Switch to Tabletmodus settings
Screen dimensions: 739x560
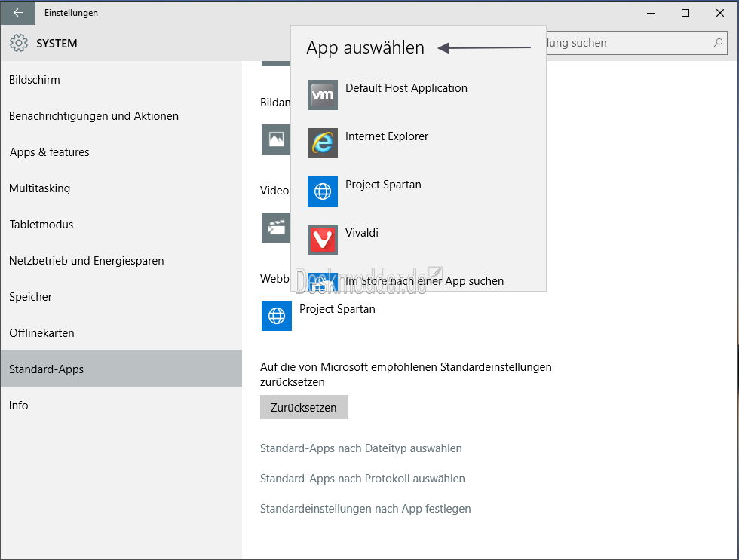(121, 224)
